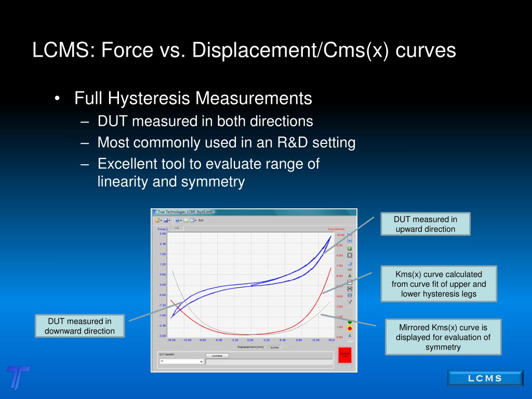Click the graph display icon below fx

point(350,282)
